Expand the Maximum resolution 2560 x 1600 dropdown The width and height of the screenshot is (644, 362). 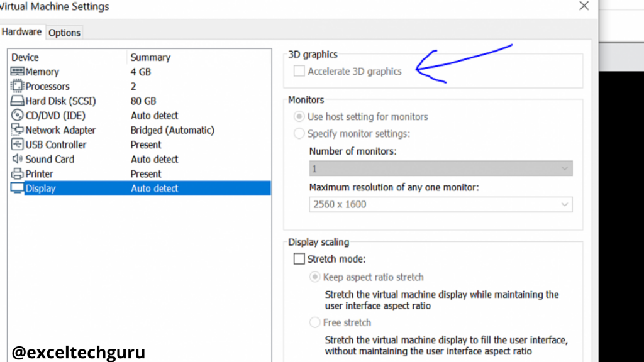pos(441,204)
